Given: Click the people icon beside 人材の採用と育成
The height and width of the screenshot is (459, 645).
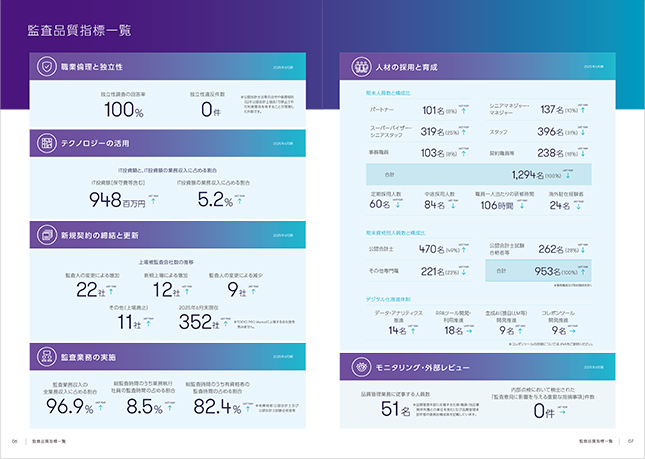Looking at the screenshot, I should click(358, 67).
